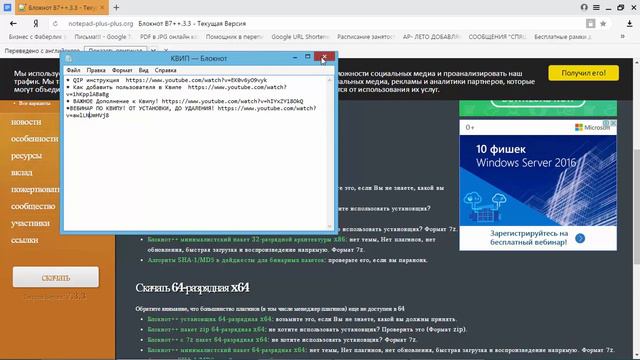
Task: Open the Файл menu in Notepad
Action: [x=73, y=70]
